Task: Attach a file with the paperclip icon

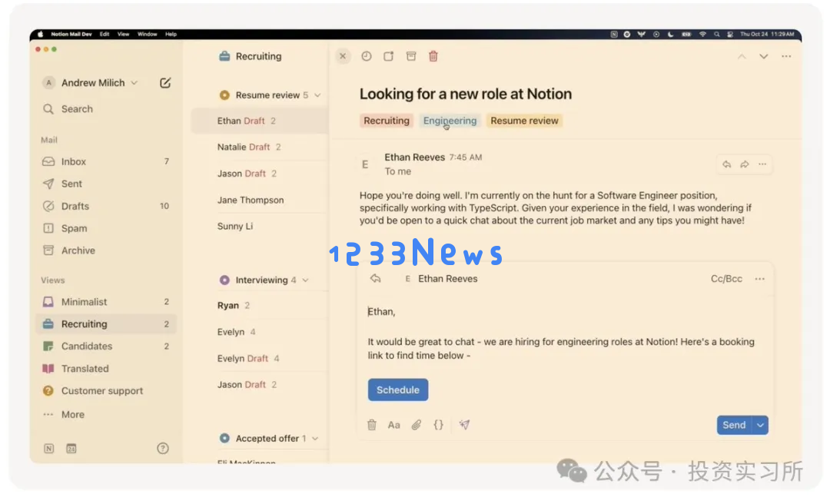Action: pos(416,425)
